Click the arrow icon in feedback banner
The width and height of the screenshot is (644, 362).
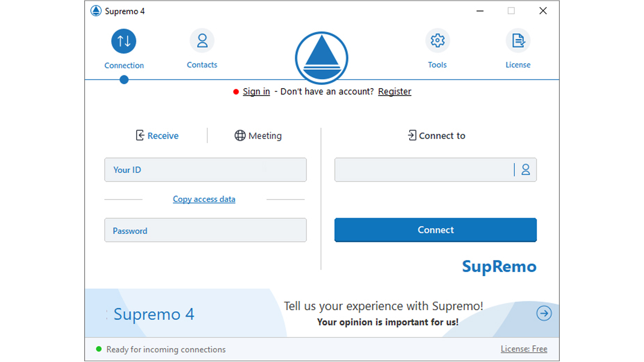pyautogui.click(x=544, y=313)
